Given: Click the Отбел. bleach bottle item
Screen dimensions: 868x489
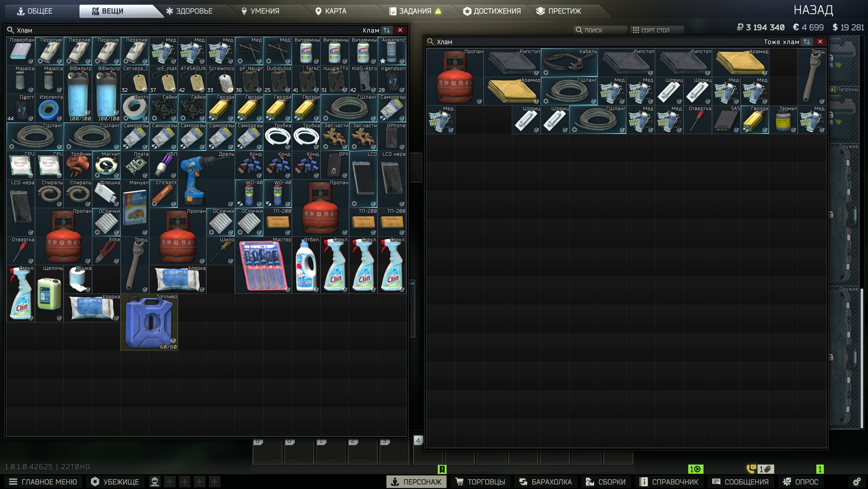Looking at the screenshot, I should coord(306,265).
